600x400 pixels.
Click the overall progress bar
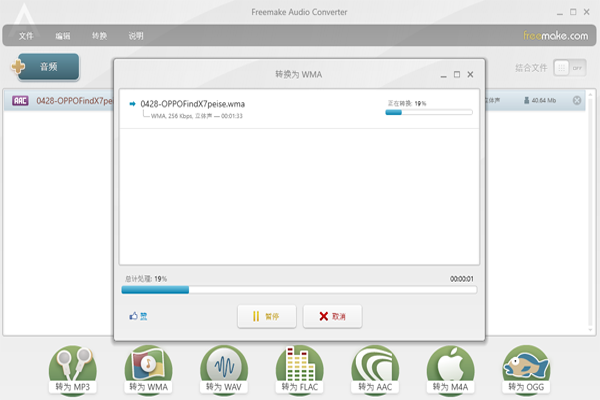(x=299, y=290)
